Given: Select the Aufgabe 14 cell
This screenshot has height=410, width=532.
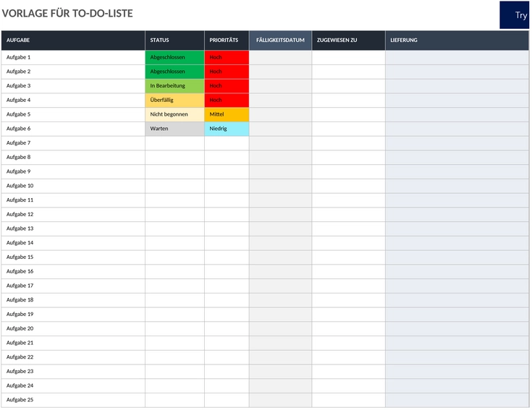Looking at the screenshot, I should 73,243.
